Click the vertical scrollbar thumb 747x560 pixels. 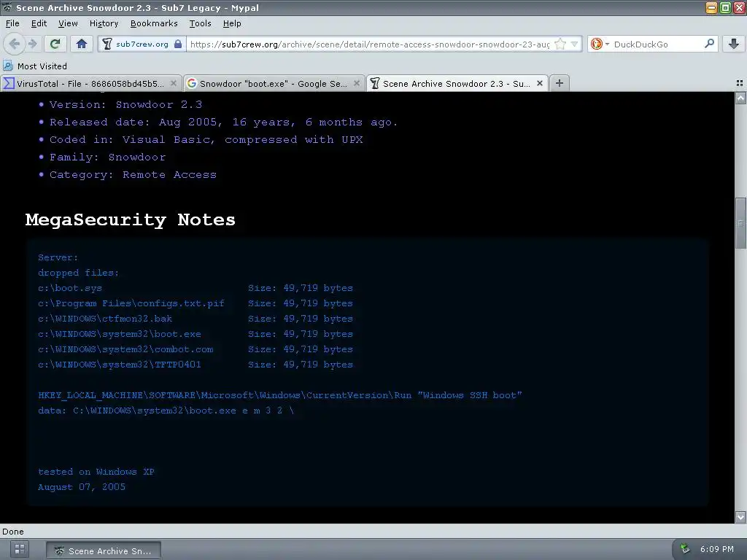[x=741, y=223]
